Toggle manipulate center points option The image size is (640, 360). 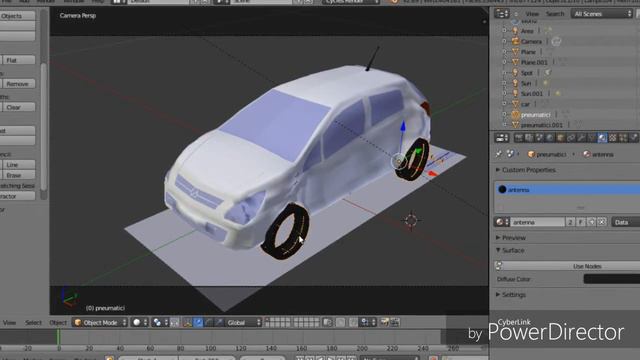175,322
